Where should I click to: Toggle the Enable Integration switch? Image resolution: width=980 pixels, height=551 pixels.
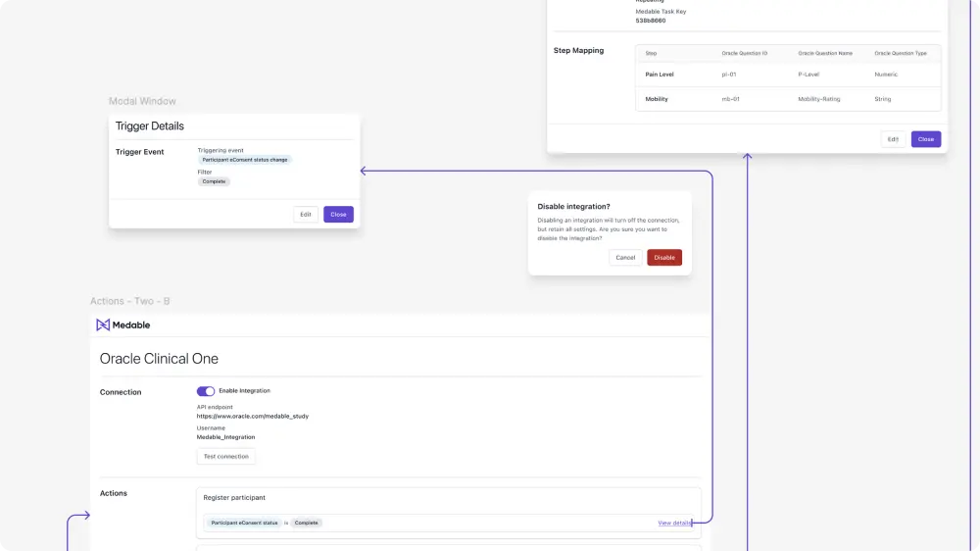[206, 391]
